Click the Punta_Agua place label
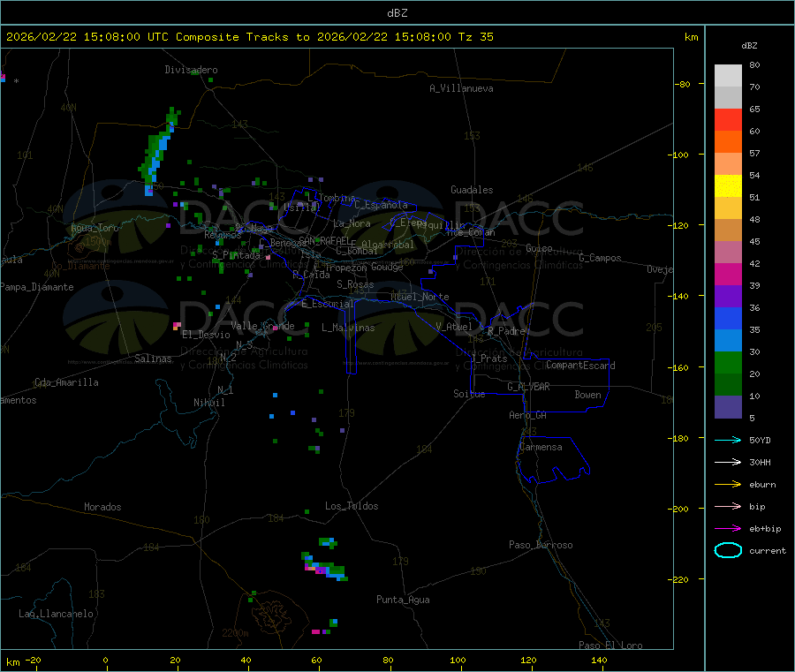 pos(403,600)
